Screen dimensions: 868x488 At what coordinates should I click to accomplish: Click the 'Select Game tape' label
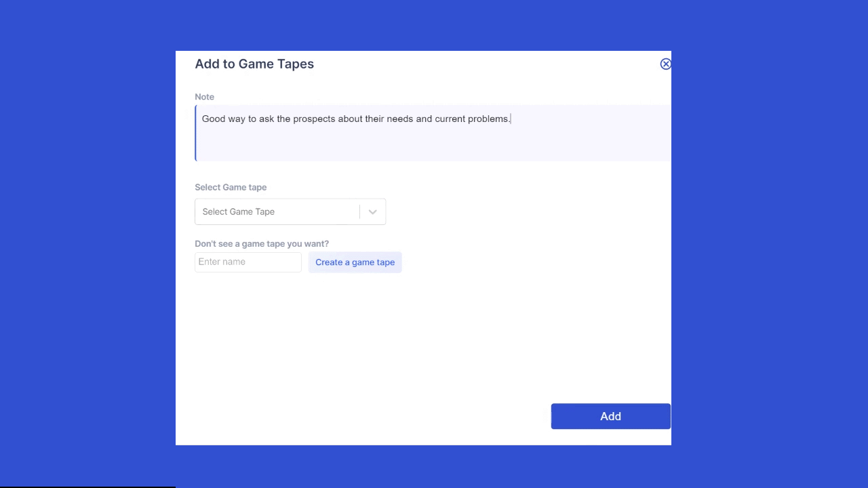(231, 187)
